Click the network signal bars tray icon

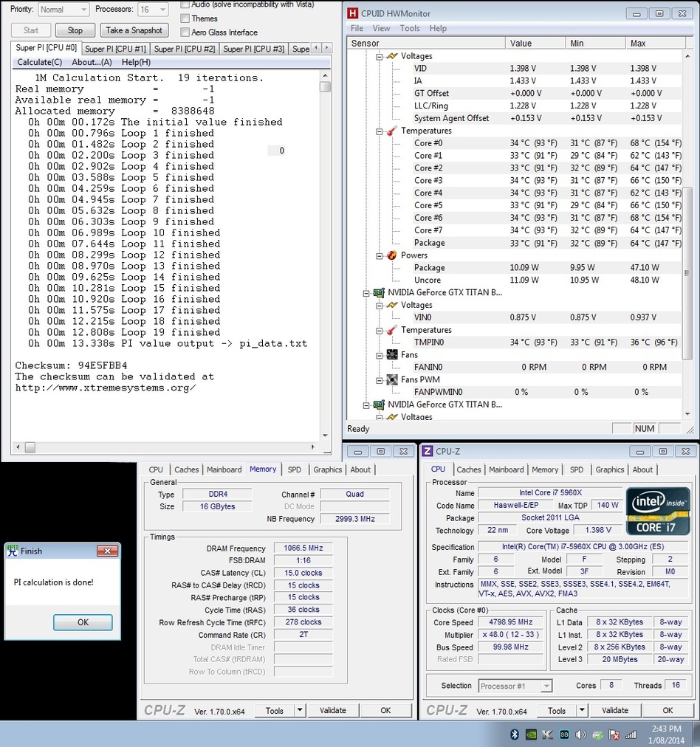tap(630, 734)
